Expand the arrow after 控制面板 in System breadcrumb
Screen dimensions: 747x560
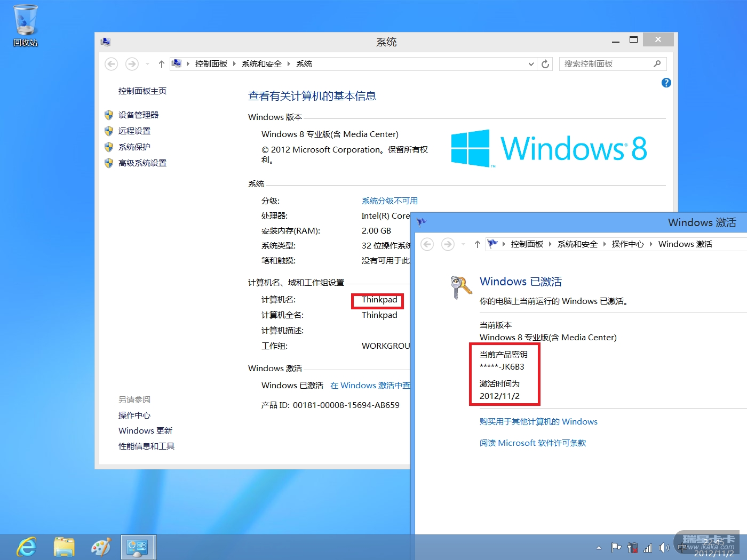pos(234,64)
